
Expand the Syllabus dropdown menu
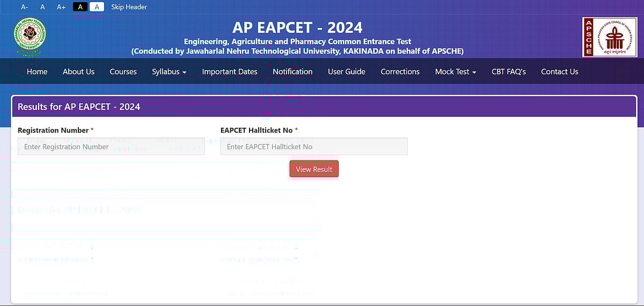(169, 71)
